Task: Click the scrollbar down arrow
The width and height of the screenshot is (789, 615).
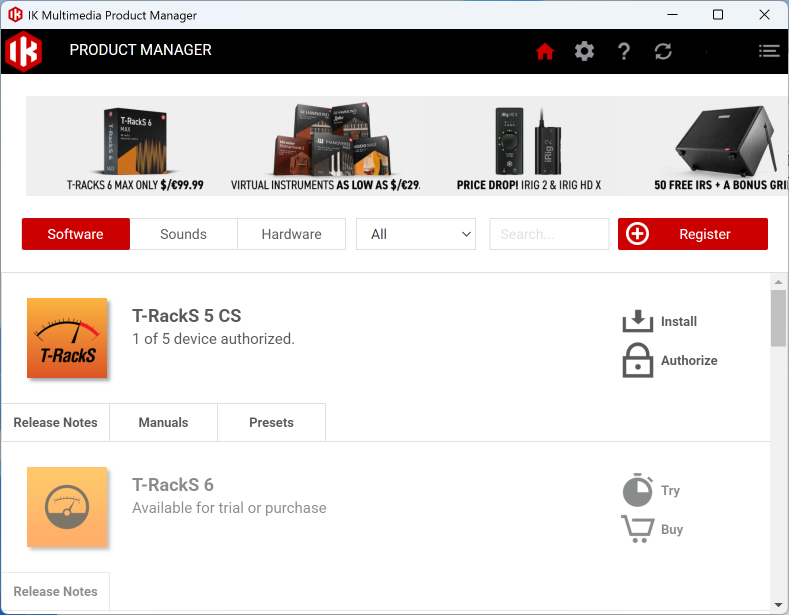Action: click(x=778, y=604)
